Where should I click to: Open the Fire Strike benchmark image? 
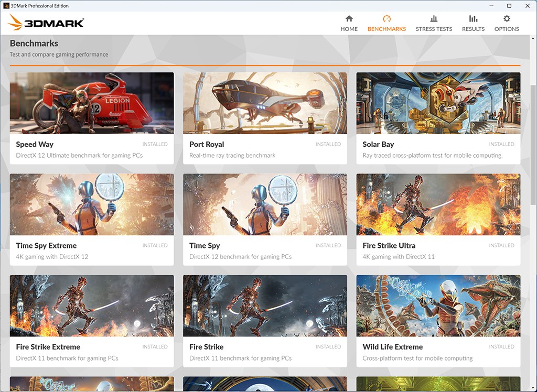(265, 306)
